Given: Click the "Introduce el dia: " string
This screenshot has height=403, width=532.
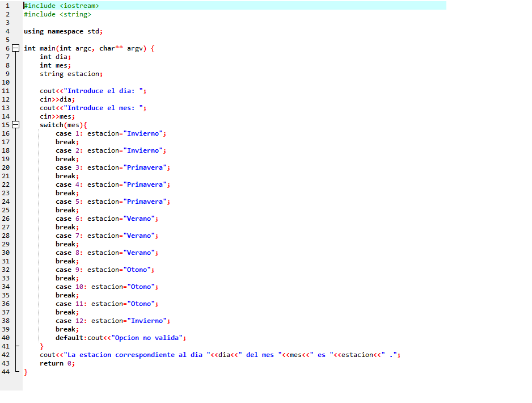Looking at the screenshot, I should click(x=103, y=91).
